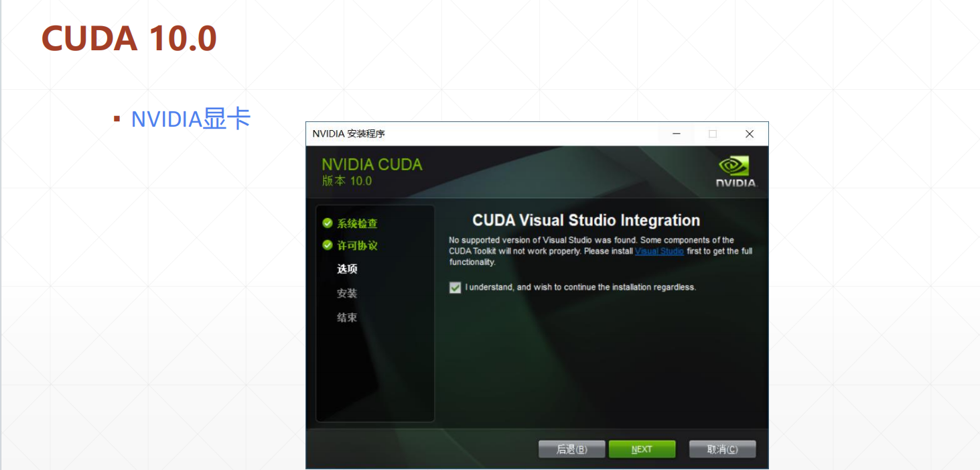Click the 'CUDA Visual Studio Integration' heading
The height and width of the screenshot is (470, 980).
(x=586, y=221)
